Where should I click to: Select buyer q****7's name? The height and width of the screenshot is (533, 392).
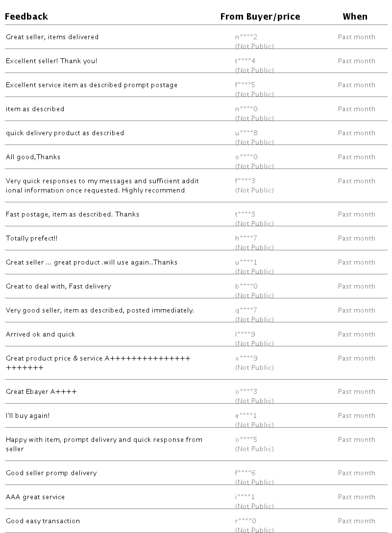[x=246, y=310]
